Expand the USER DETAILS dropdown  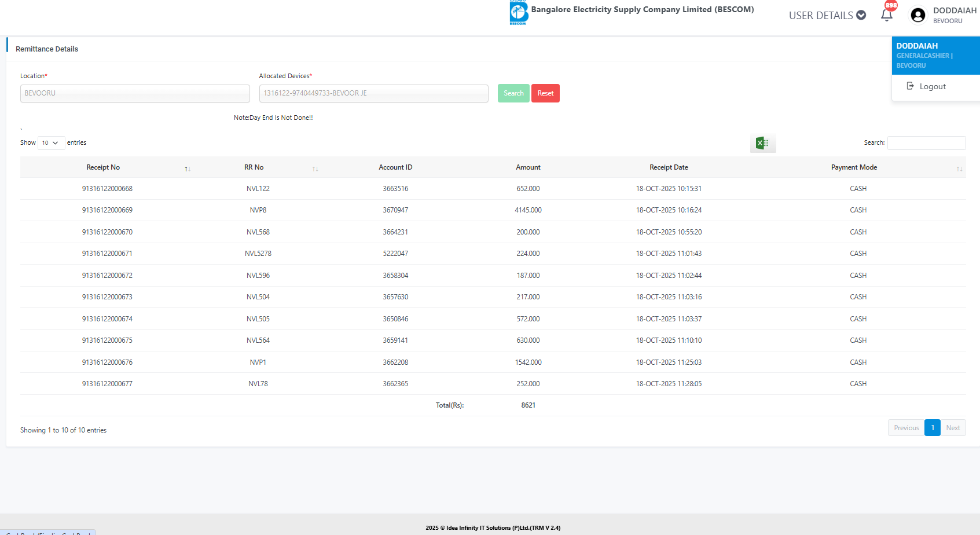pyautogui.click(x=827, y=16)
